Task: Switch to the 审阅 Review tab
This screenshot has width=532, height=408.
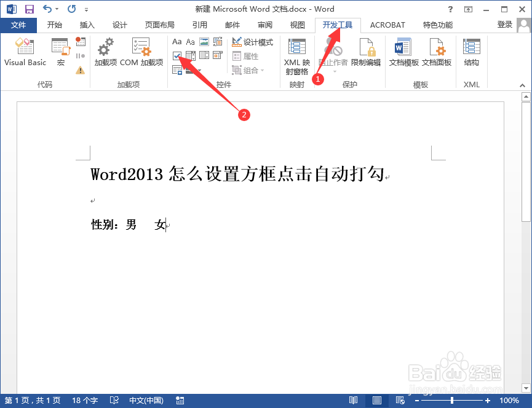Action: (x=265, y=25)
